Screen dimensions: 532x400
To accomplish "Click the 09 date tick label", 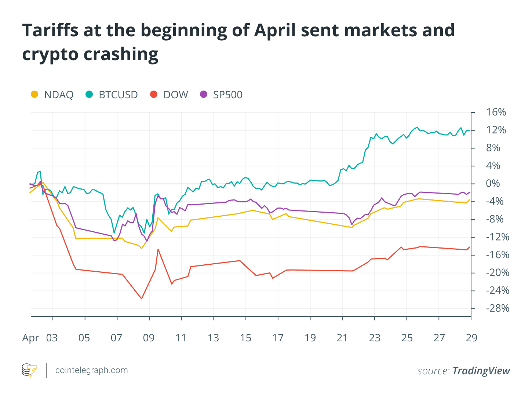I will (149, 338).
